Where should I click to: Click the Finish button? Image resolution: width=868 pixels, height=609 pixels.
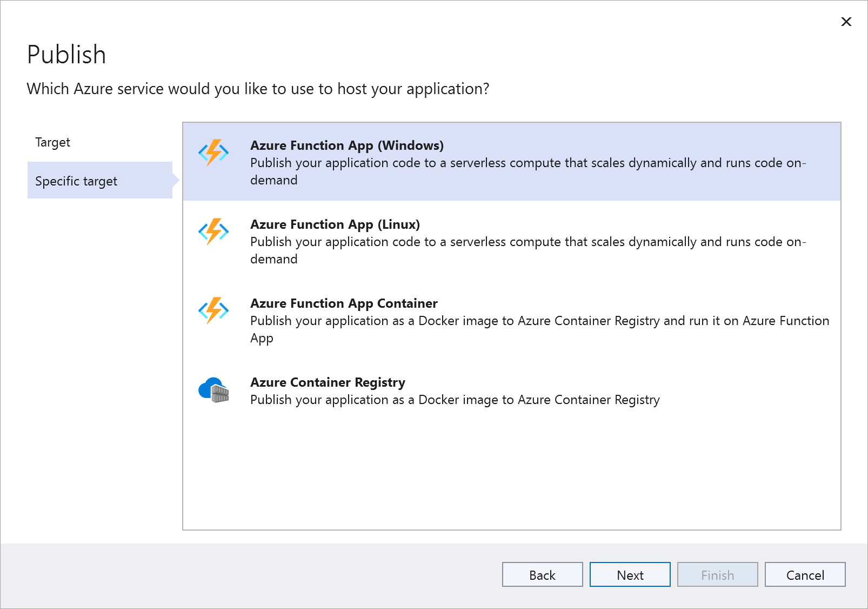tap(718, 574)
